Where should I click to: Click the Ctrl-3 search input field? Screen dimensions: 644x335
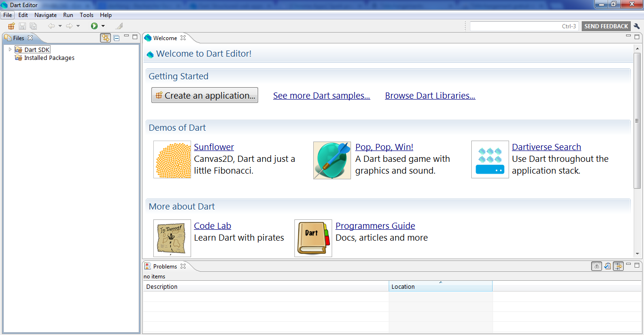(x=524, y=26)
